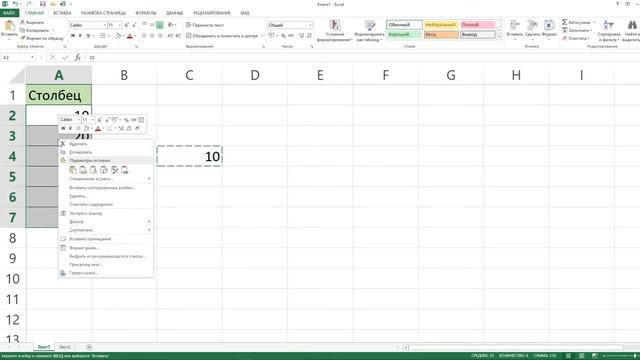Select column header D
Image resolution: width=640 pixels, height=360 pixels.
coord(255,75)
